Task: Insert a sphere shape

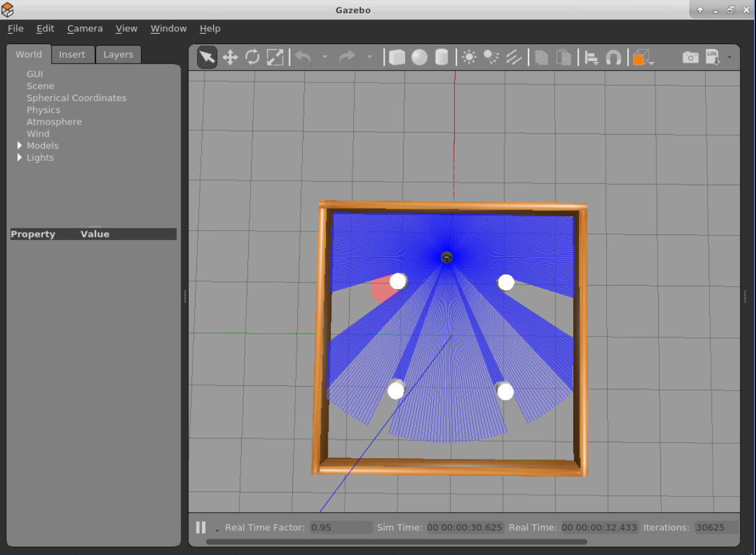Action: [x=419, y=58]
